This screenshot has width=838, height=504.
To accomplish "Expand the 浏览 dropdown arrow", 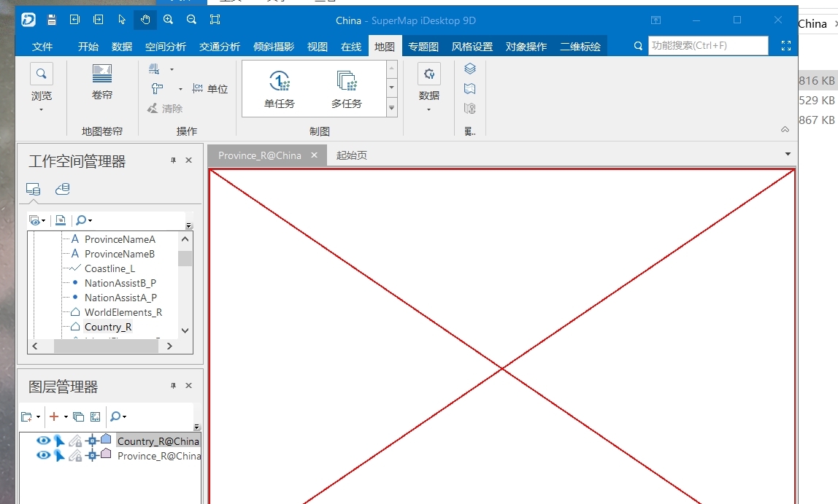I will coord(41,110).
